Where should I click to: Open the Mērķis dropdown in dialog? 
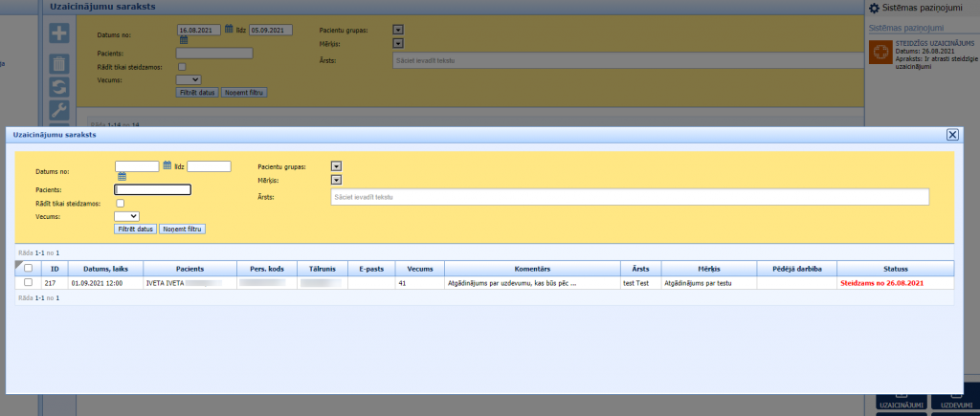click(336, 180)
